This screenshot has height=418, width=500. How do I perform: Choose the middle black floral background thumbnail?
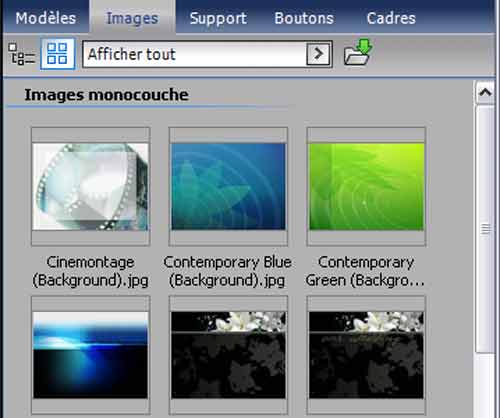click(x=228, y=355)
